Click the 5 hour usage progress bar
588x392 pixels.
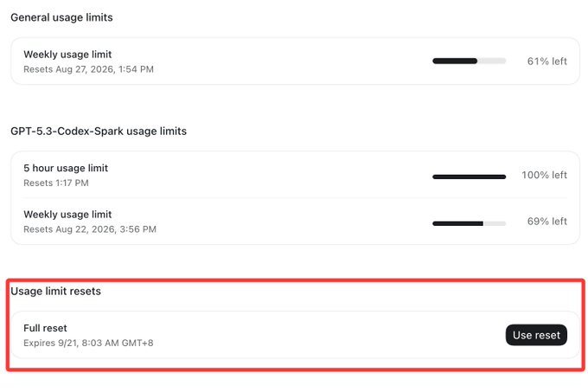click(470, 177)
